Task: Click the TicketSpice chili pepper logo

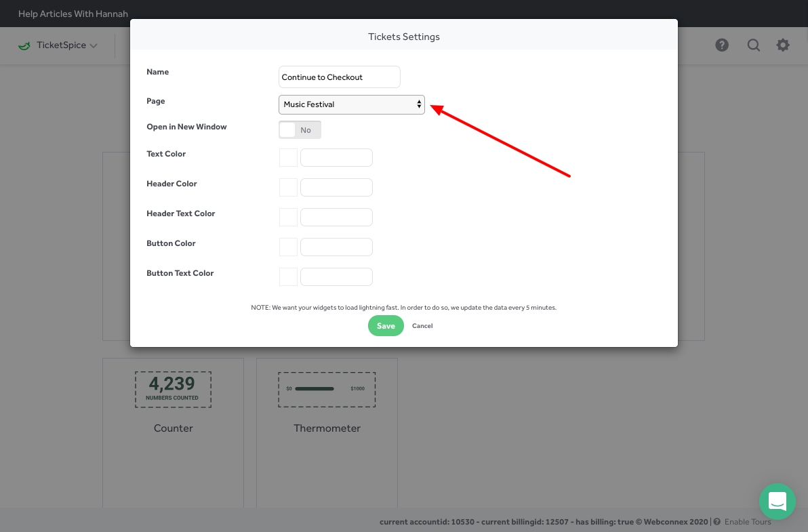Action: [24, 45]
